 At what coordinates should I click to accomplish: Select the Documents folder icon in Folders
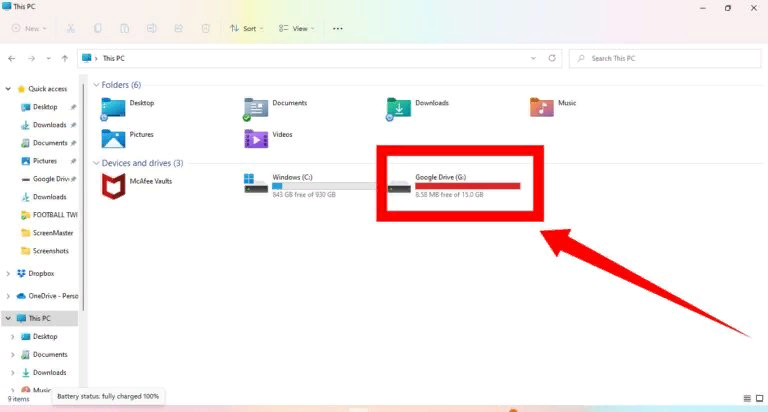click(x=256, y=108)
